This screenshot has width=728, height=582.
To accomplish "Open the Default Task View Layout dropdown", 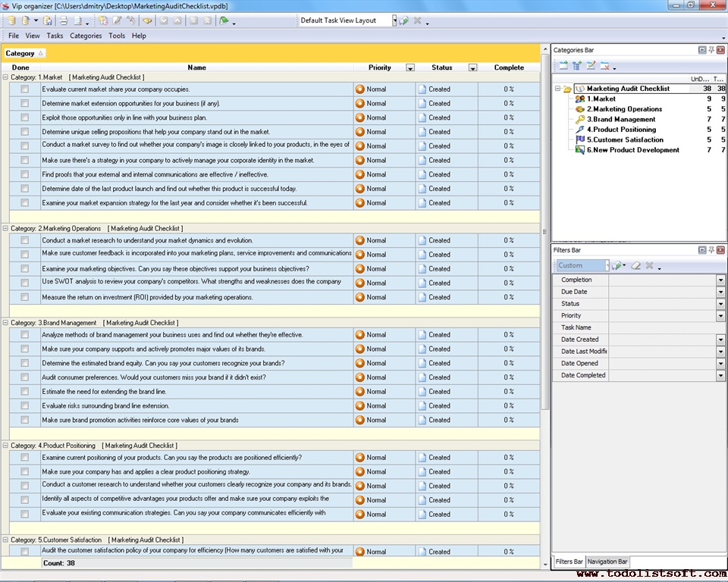I will pyautogui.click(x=394, y=20).
